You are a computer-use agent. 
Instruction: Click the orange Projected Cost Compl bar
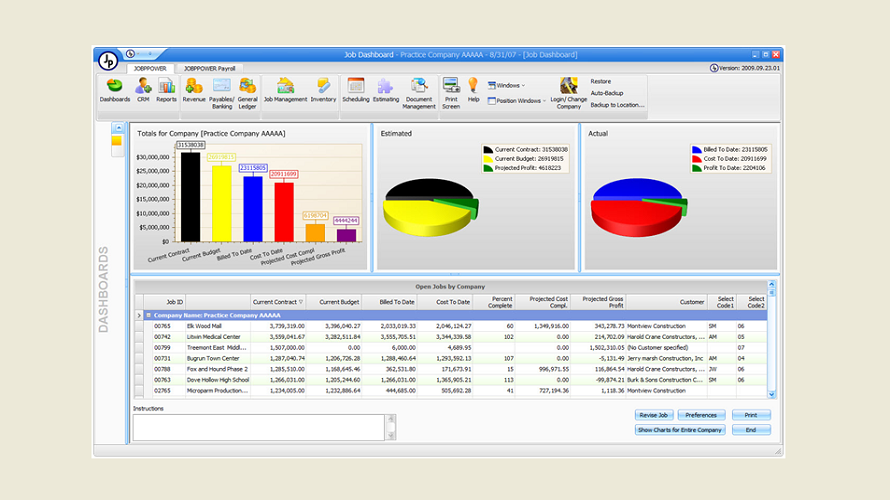[x=315, y=233]
